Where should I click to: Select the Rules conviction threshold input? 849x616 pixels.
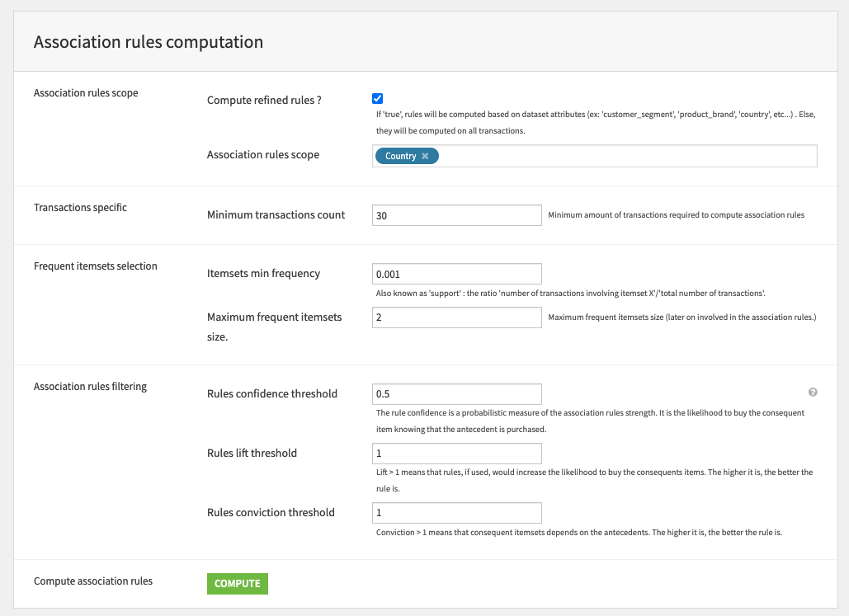point(456,512)
